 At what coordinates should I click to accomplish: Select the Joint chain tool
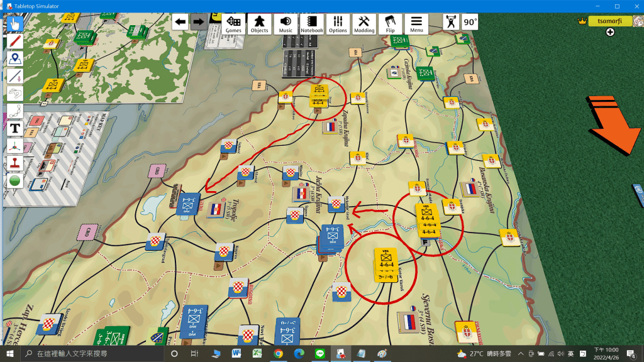[15, 111]
